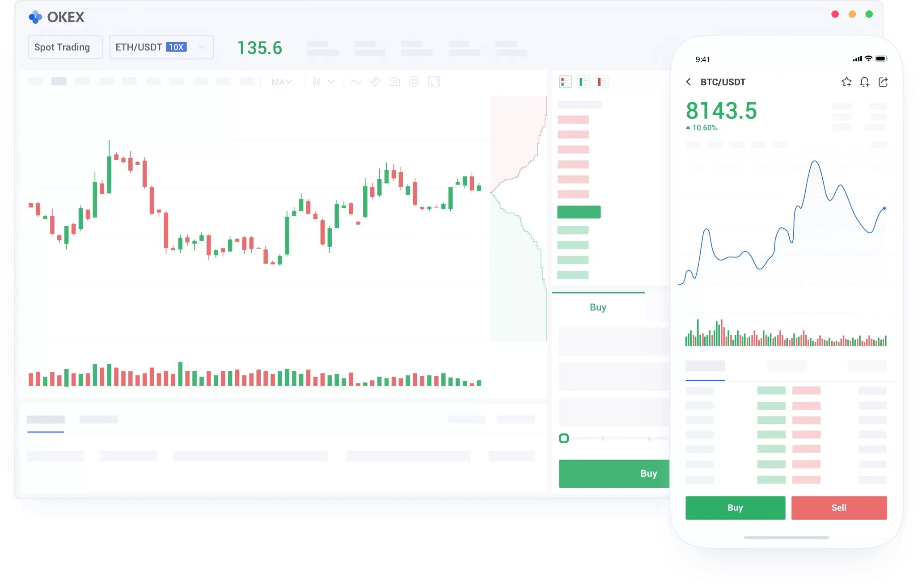The height and width of the screenshot is (588, 922).
Task: Select the settings/configuration gear icon
Action: (415, 81)
